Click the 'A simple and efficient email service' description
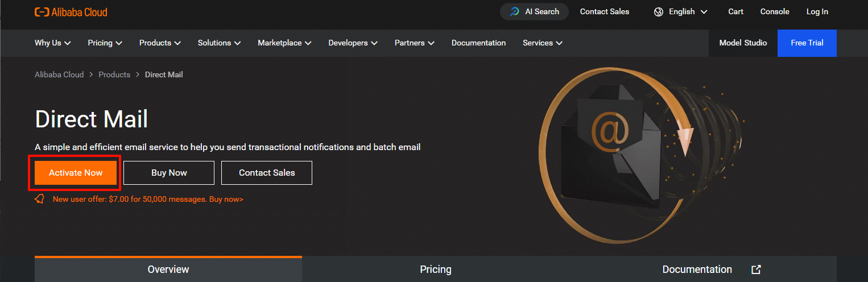 pyautogui.click(x=228, y=147)
